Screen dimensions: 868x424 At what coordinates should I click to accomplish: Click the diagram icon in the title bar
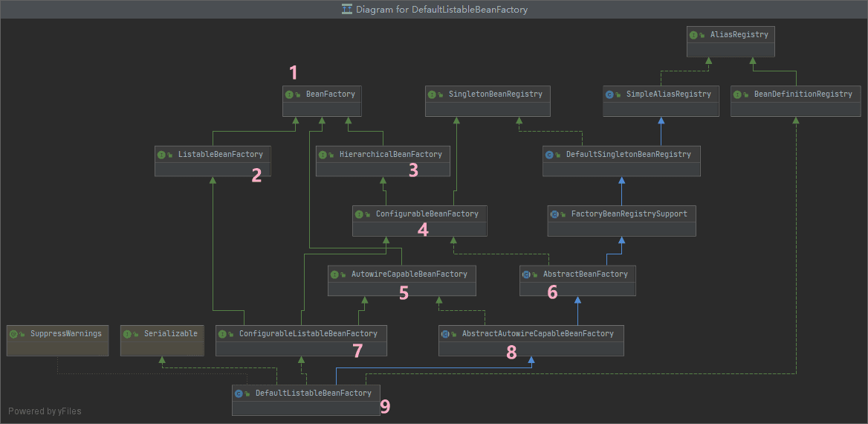[x=347, y=9]
